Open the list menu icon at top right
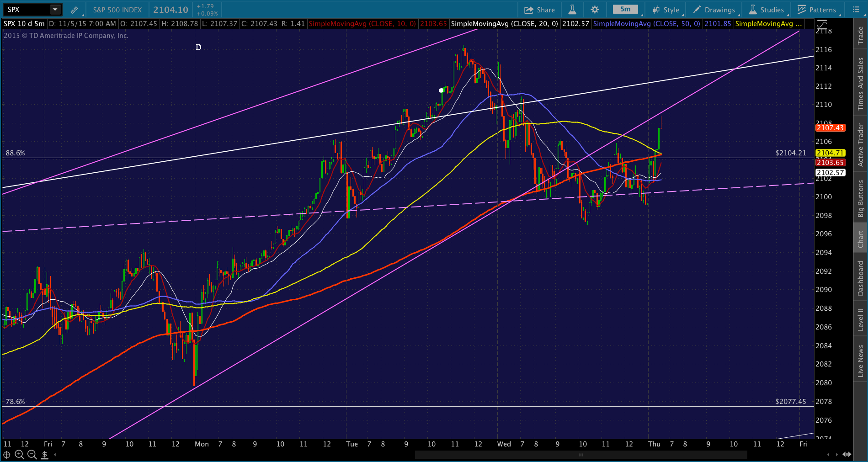The height and width of the screenshot is (462, 868). [856, 10]
